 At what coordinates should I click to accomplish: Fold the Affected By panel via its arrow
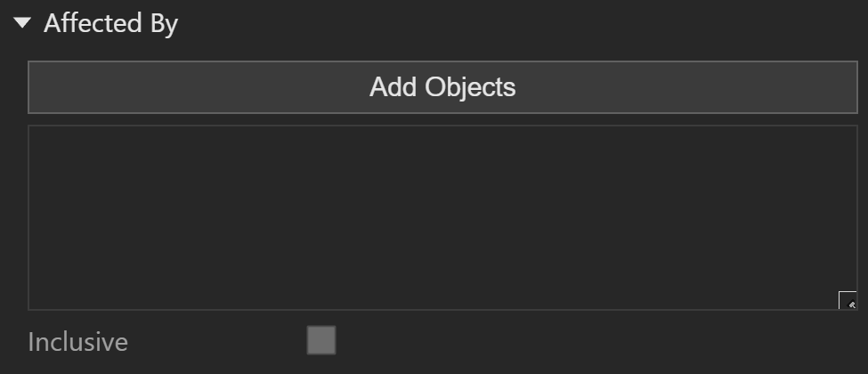[22, 23]
